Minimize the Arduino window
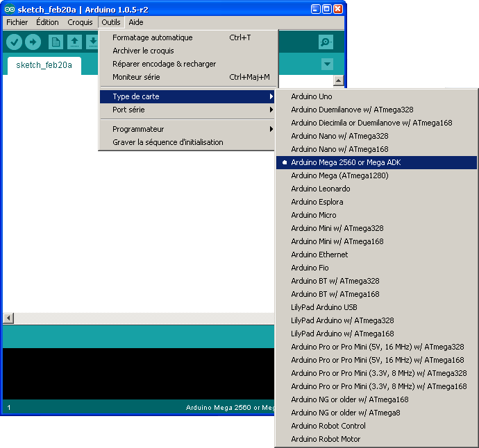479x448 pixels. point(316,9)
